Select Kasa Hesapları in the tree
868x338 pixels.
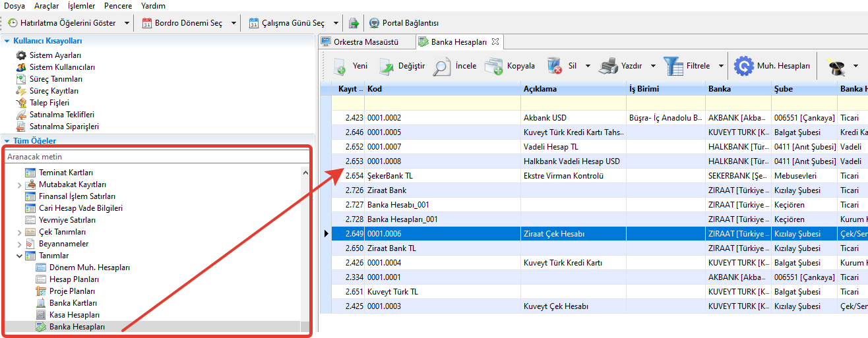pyautogui.click(x=74, y=315)
